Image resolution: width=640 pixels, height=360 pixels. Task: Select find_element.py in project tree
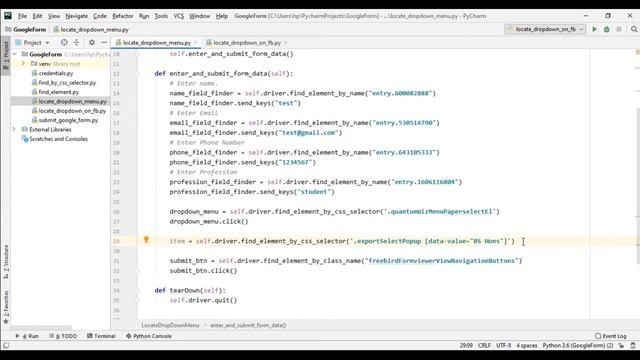(55, 92)
